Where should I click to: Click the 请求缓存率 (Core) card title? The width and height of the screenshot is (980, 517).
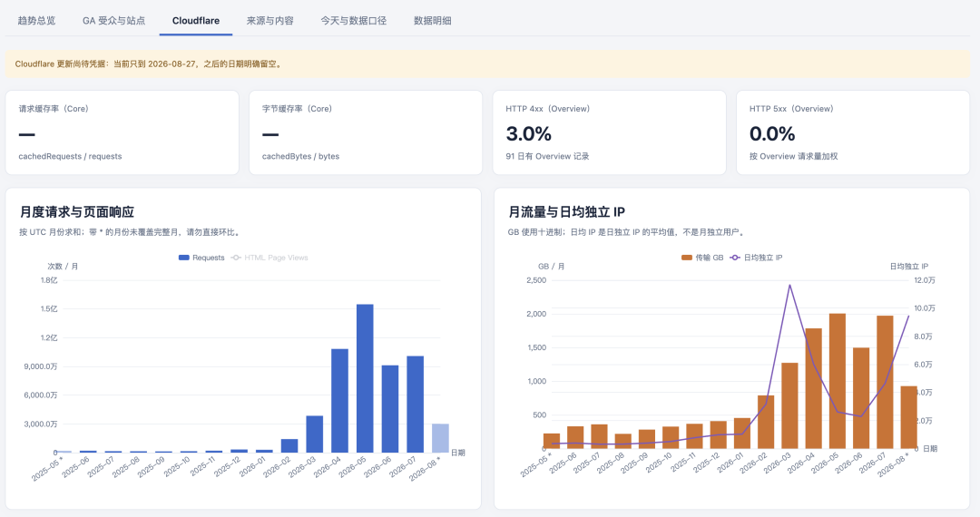(x=54, y=109)
